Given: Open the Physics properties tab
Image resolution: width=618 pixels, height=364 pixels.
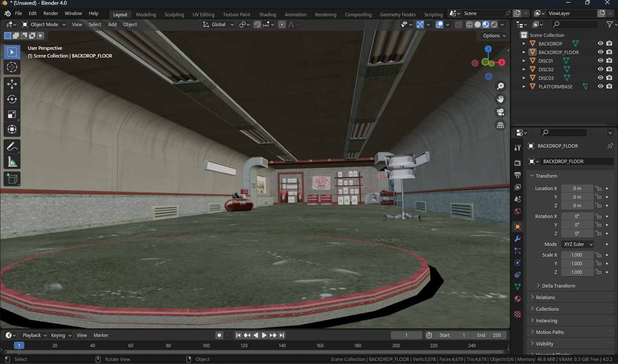Looking at the screenshot, I should (518, 263).
